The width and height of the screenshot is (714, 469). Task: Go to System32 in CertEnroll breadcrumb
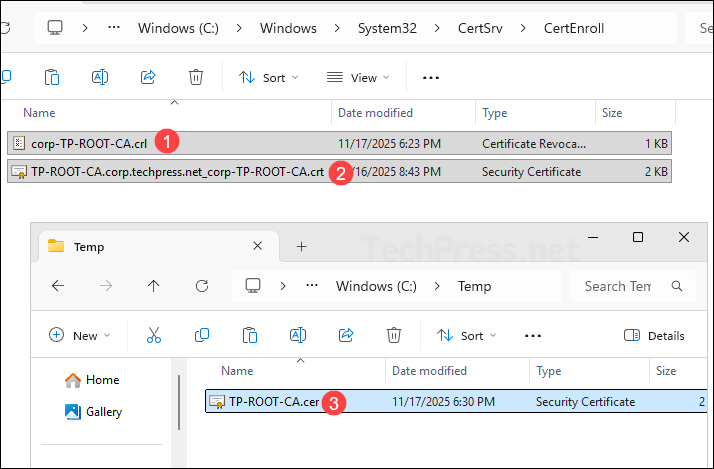[387, 28]
